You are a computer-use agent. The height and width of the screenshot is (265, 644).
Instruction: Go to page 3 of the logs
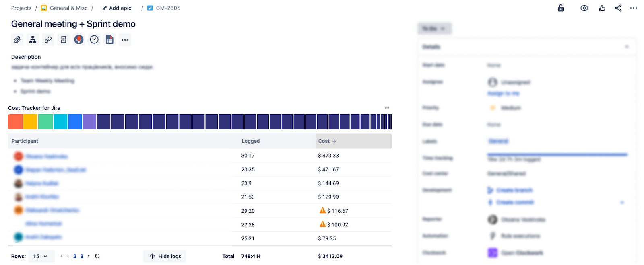click(x=82, y=256)
